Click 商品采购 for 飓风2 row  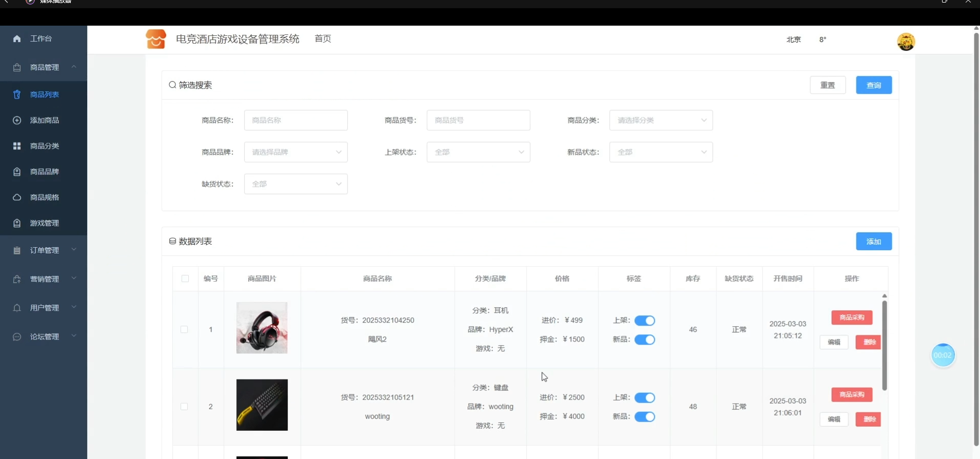click(x=852, y=317)
